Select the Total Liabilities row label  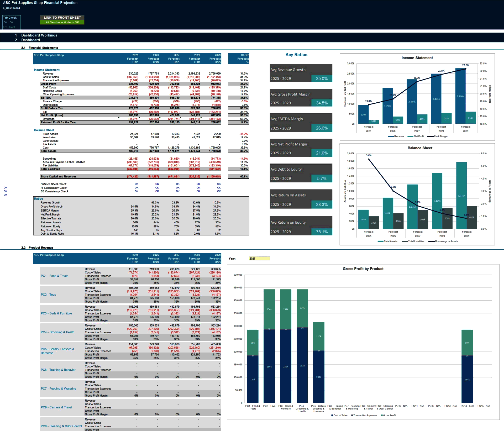[x=50, y=169]
